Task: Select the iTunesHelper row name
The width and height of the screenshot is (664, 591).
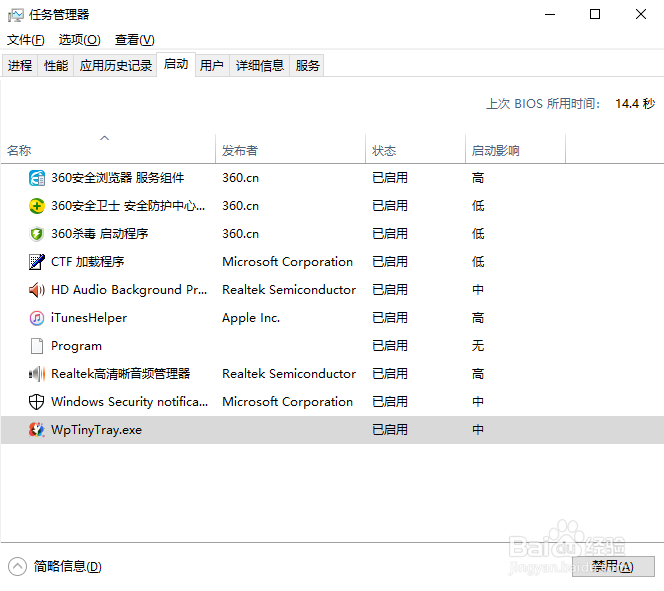Action: tap(89, 318)
